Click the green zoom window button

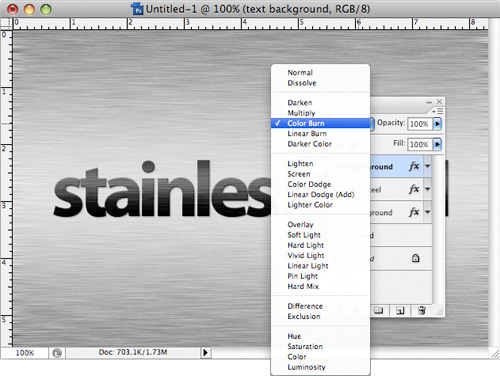click(x=46, y=9)
